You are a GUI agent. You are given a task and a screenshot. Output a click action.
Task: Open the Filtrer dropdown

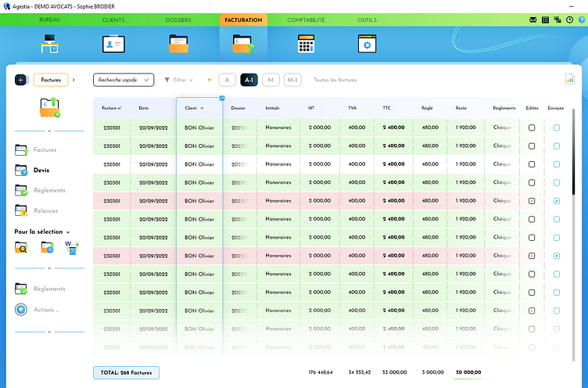coord(179,80)
